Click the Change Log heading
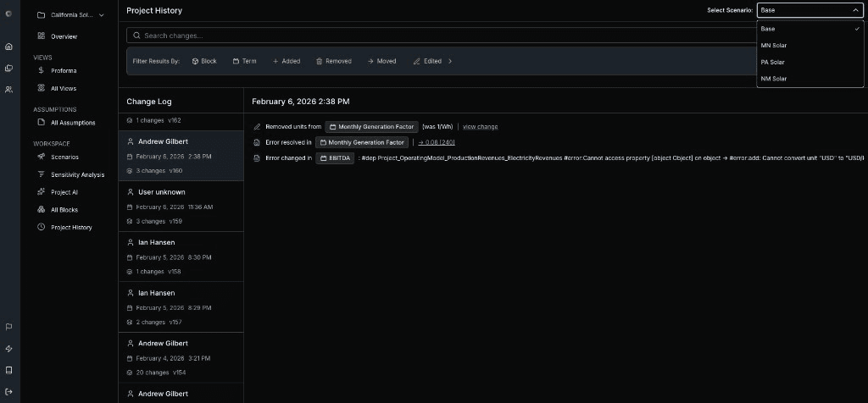 click(149, 102)
